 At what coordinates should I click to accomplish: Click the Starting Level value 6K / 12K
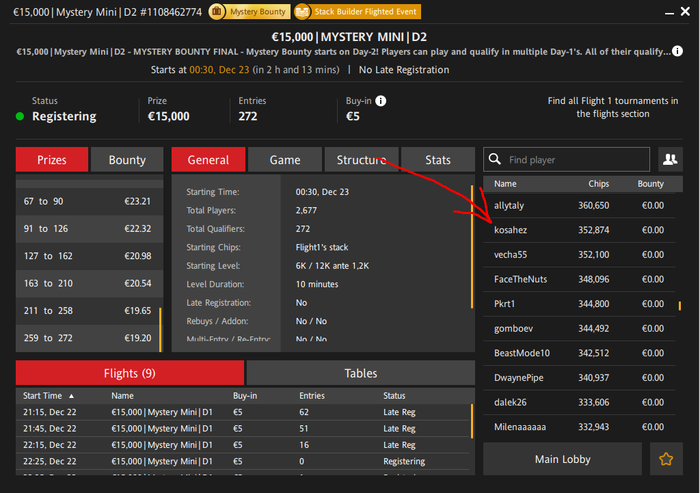[x=332, y=266]
